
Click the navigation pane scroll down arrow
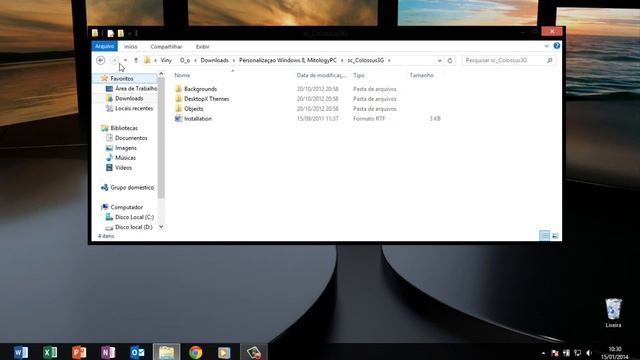point(161,227)
